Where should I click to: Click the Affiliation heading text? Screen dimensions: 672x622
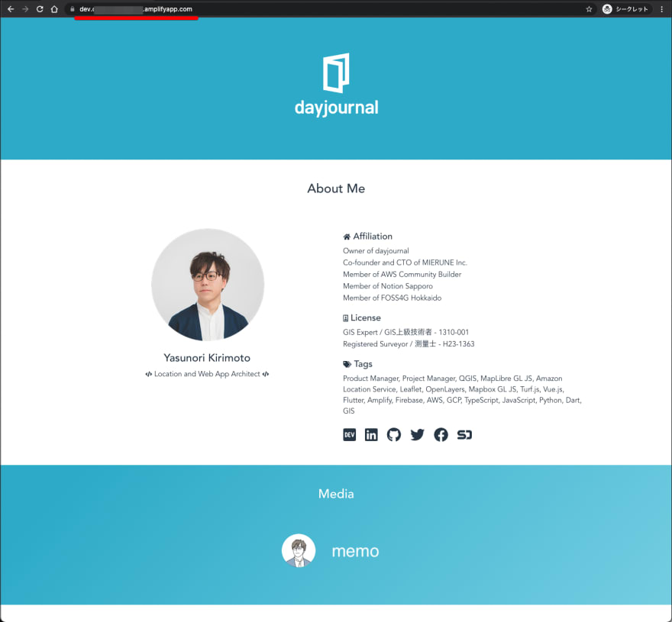click(x=373, y=237)
